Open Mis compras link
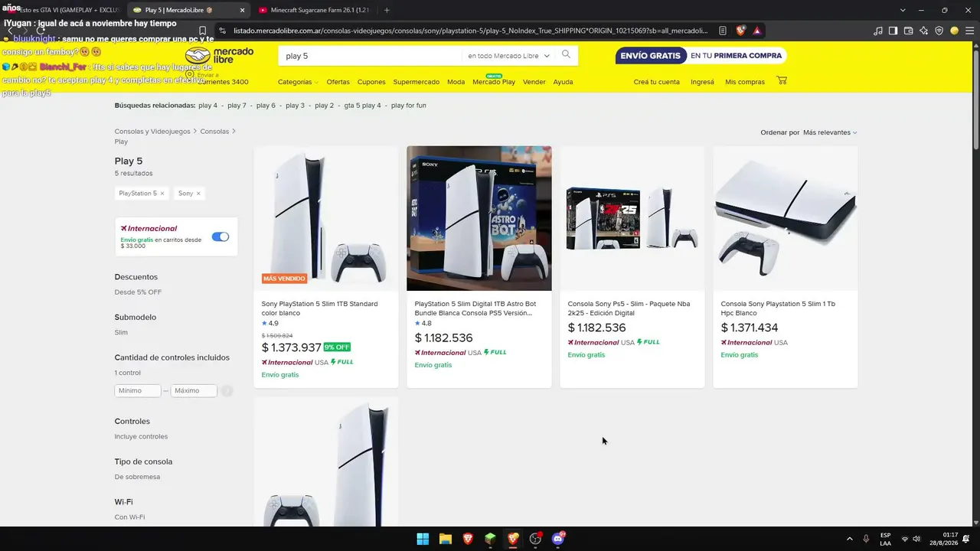The width and height of the screenshot is (980, 551). [745, 82]
